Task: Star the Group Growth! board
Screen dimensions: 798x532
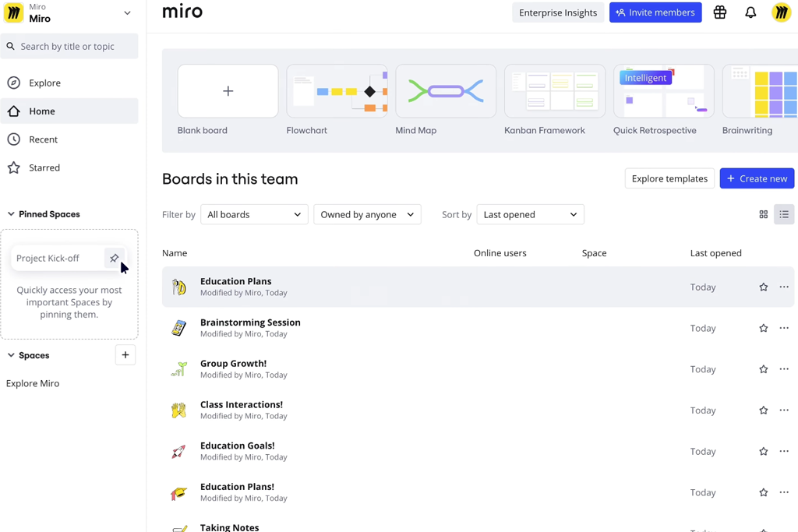Action: [764, 369]
